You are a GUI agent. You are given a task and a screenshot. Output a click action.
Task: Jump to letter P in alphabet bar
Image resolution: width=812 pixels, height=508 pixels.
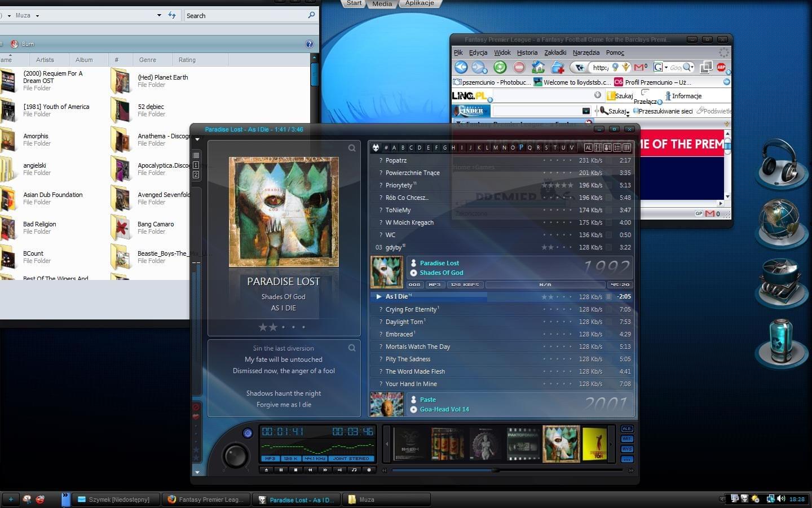tap(521, 147)
